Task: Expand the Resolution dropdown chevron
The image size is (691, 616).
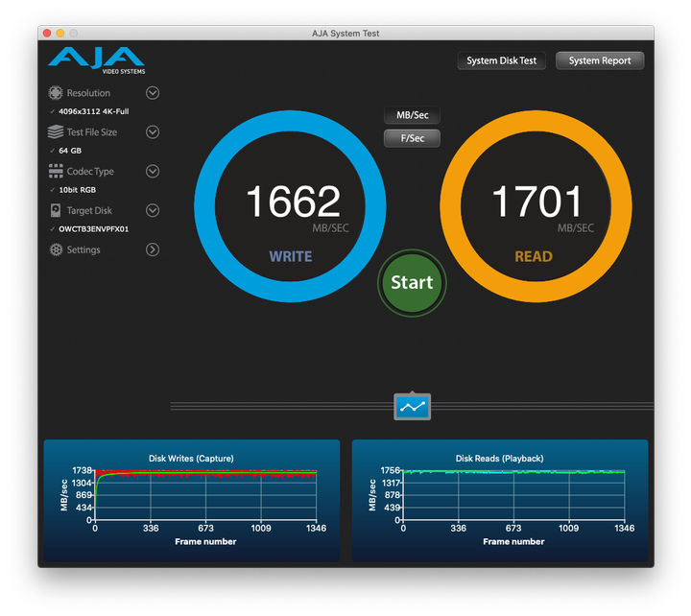Action: click(153, 93)
